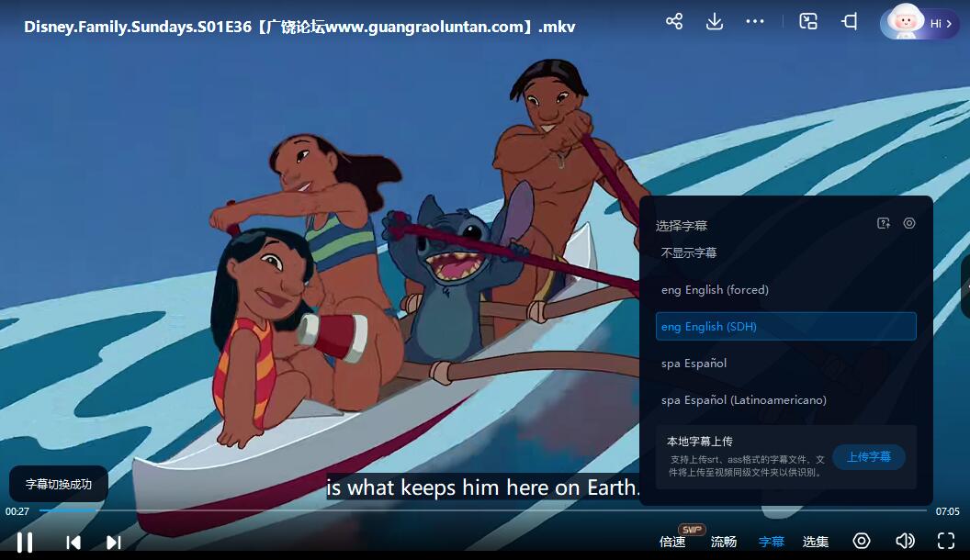This screenshot has height=560, width=970.
Task: Open the 选集 episode list
Action: (x=816, y=542)
